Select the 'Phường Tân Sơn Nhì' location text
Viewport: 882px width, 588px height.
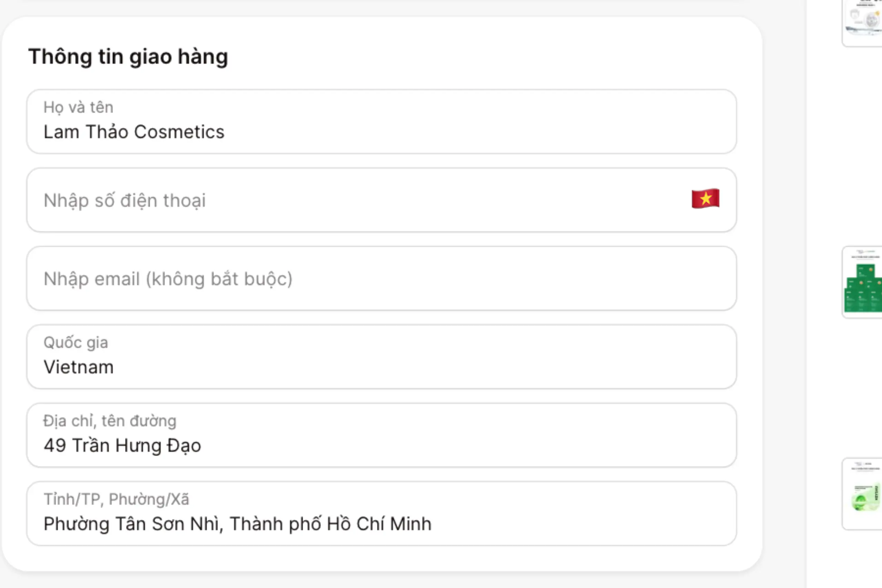tap(237, 524)
